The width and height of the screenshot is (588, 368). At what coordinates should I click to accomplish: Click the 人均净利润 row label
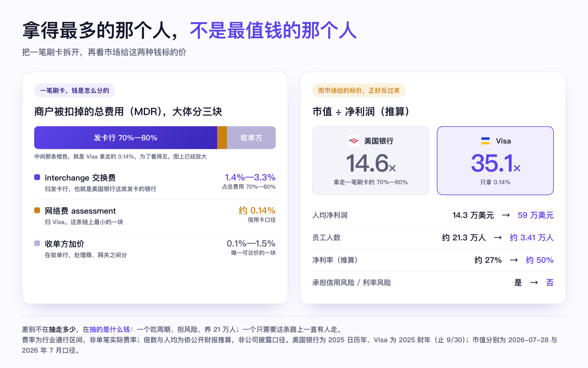pos(330,215)
